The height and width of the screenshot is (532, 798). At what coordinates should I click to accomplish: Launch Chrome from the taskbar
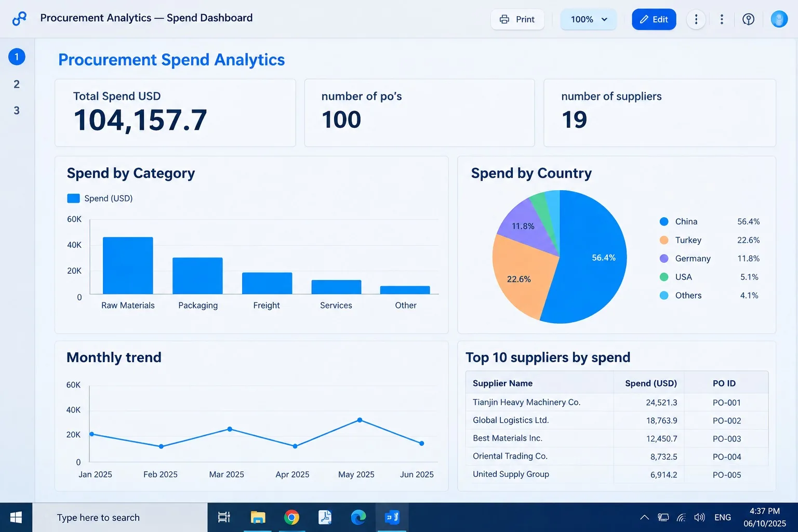[x=291, y=517]
